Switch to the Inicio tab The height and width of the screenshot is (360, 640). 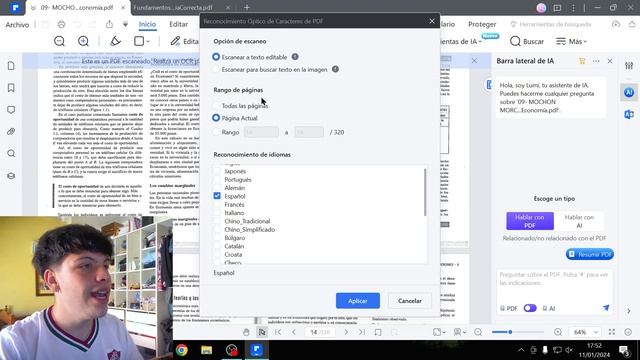147,24
